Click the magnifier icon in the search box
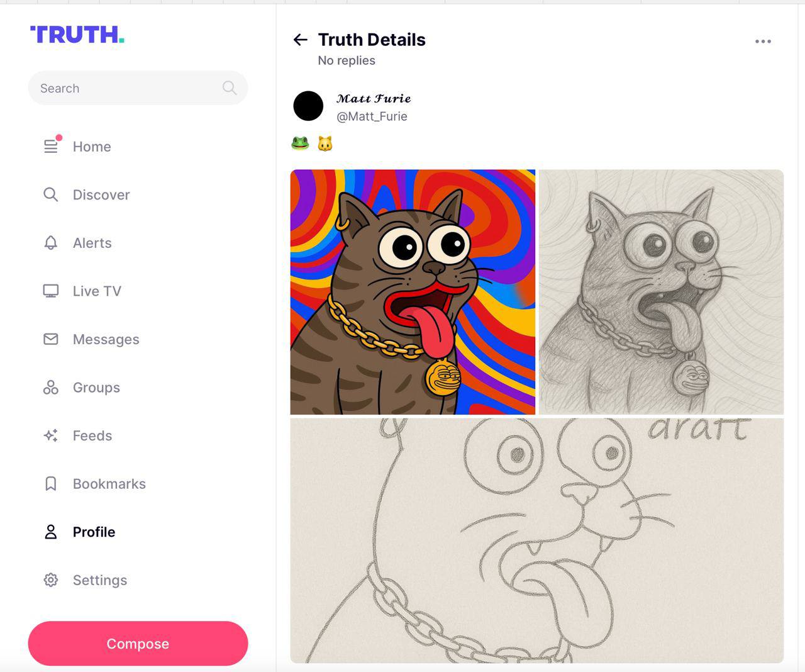 tap(230, 88)
